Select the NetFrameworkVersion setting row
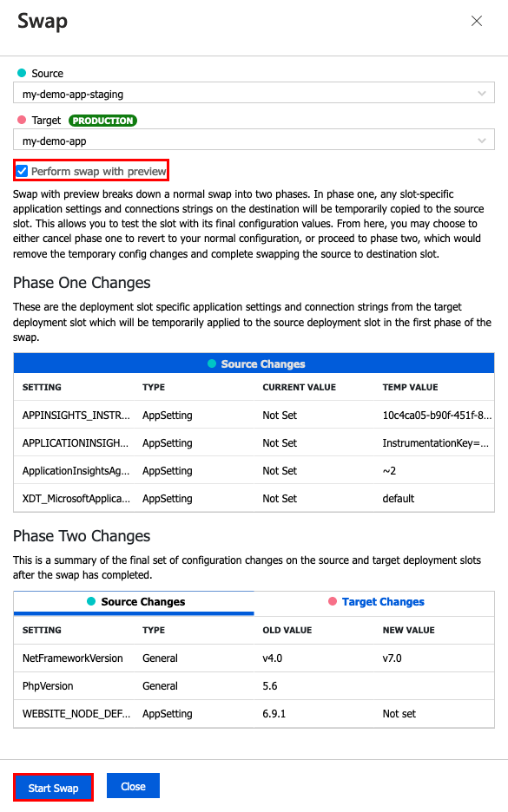This screenshot has width=508, height=812. coord(254,658)
